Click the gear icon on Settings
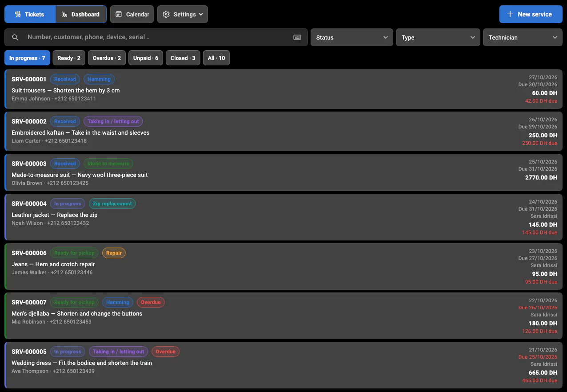Image resolution: width=567 pixels, height=392 pixels. 166,14
